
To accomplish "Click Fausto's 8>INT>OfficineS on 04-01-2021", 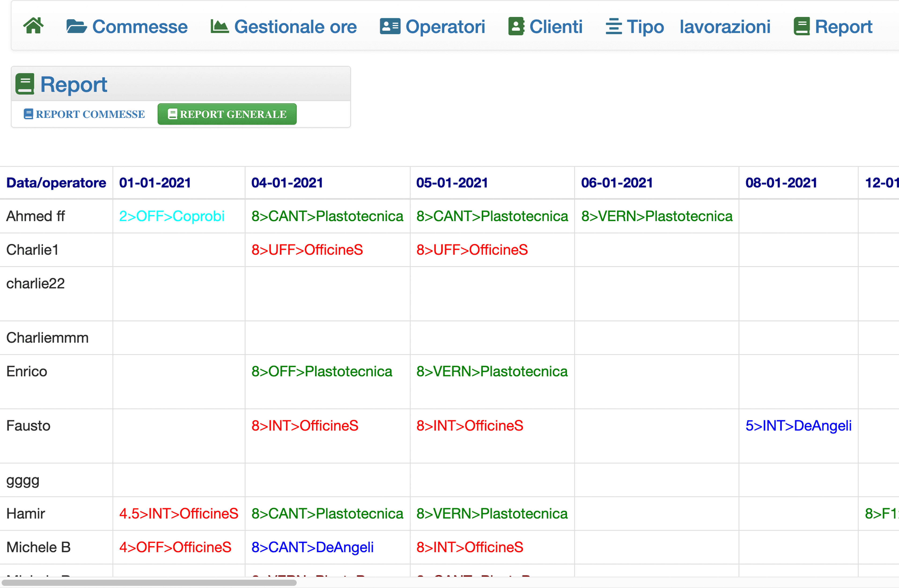I will coord(305,426).
